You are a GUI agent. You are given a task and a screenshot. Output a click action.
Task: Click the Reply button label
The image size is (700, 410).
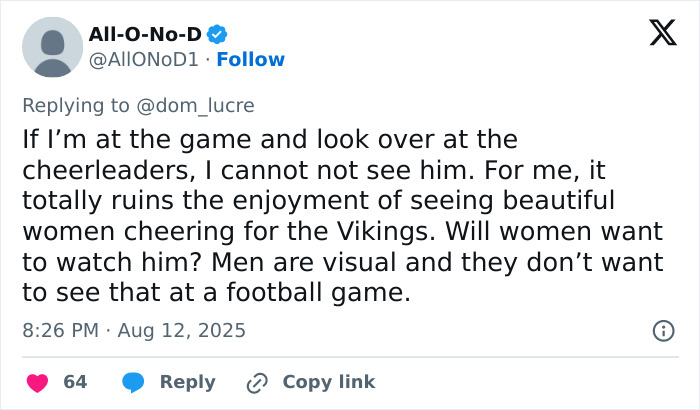[x=187, y=382]
